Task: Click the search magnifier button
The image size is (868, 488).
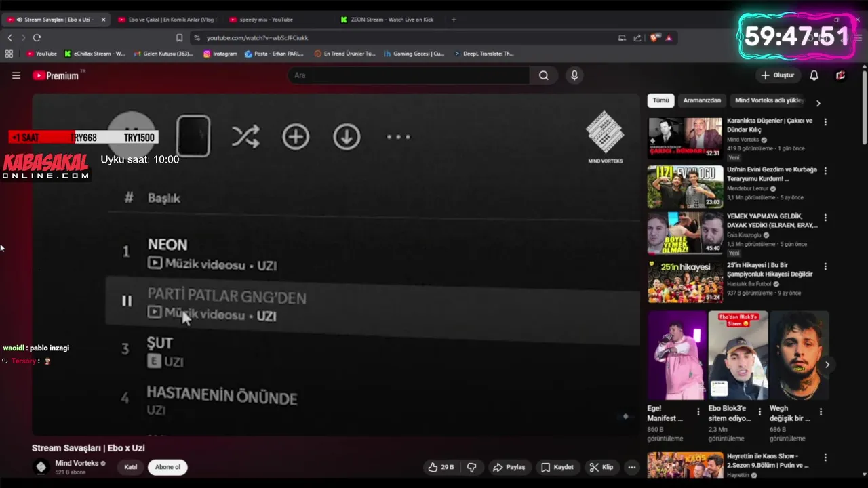Action: point(544,75)
